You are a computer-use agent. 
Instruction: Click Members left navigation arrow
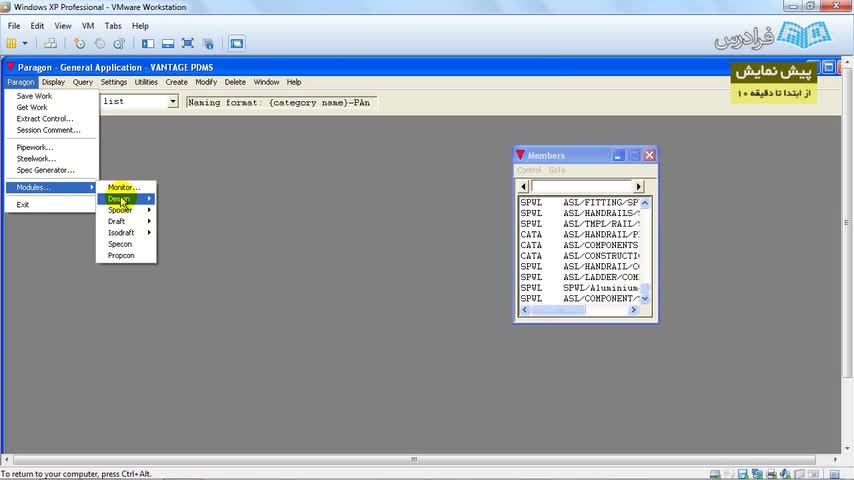point(523,186)
